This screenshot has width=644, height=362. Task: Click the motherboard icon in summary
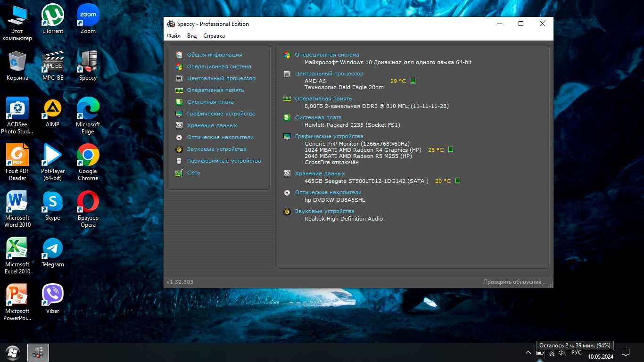point(287,117)
